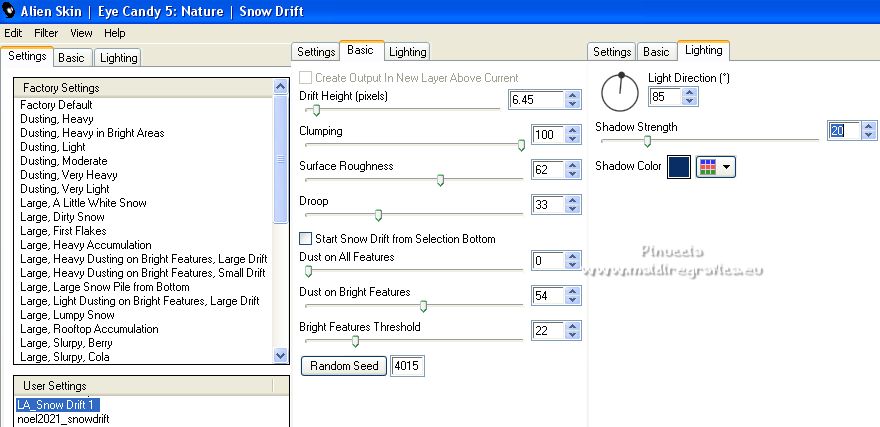Open the Help menu
The height and width of the screenshot is (427, 880).
pos(114,33)
